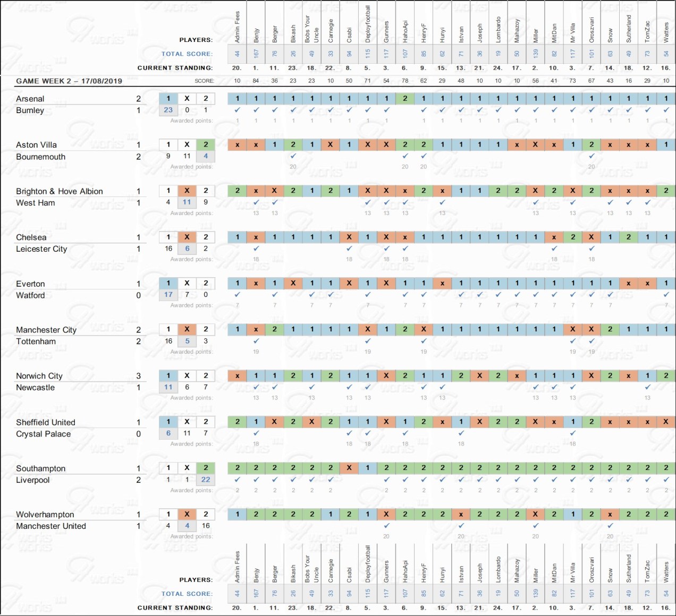
Task: Click Benjy's checkmark in the Chelsea row
Action: (x=256, y=249)
